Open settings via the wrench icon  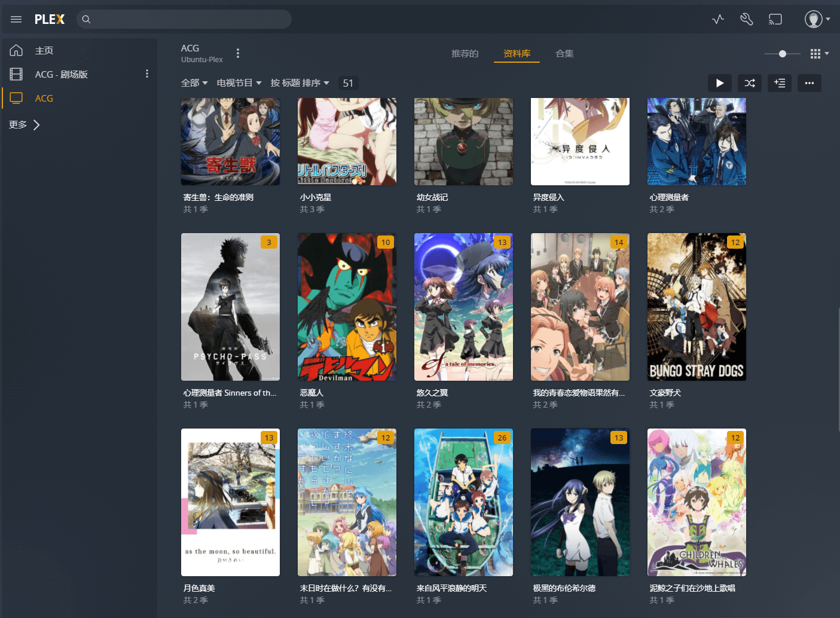[746, 19]
